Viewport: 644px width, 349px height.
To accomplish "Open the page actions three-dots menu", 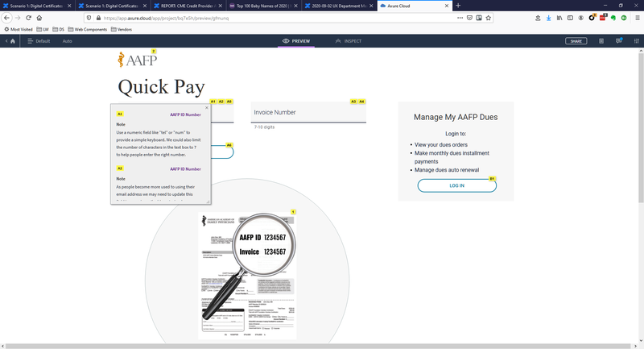I will coord(460,18).
